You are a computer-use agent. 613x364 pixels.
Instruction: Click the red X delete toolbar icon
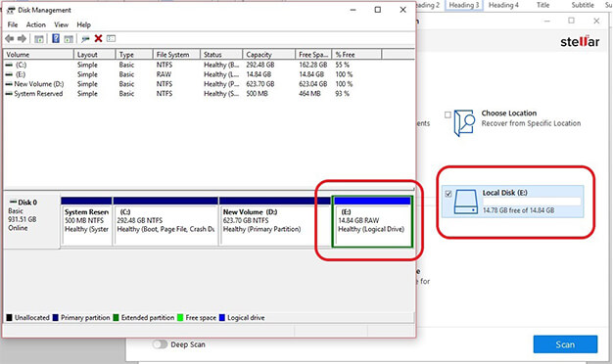(x=98, y=38)
